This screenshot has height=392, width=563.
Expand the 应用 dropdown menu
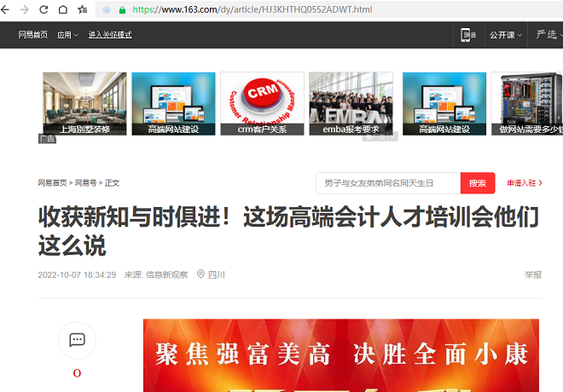click(67, 35)
